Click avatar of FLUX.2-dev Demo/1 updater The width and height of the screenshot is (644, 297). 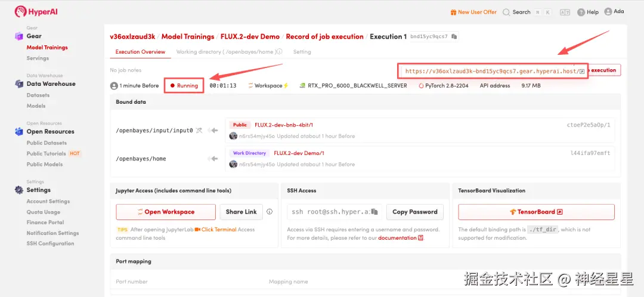click(x=233, y=165)
